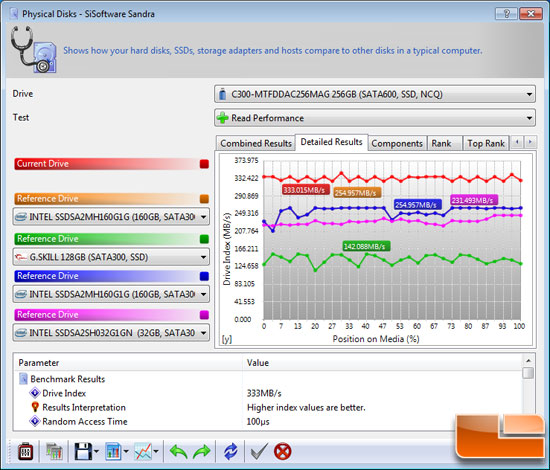Click the green back arrow

pyautogui.click(x=179, y=451)
